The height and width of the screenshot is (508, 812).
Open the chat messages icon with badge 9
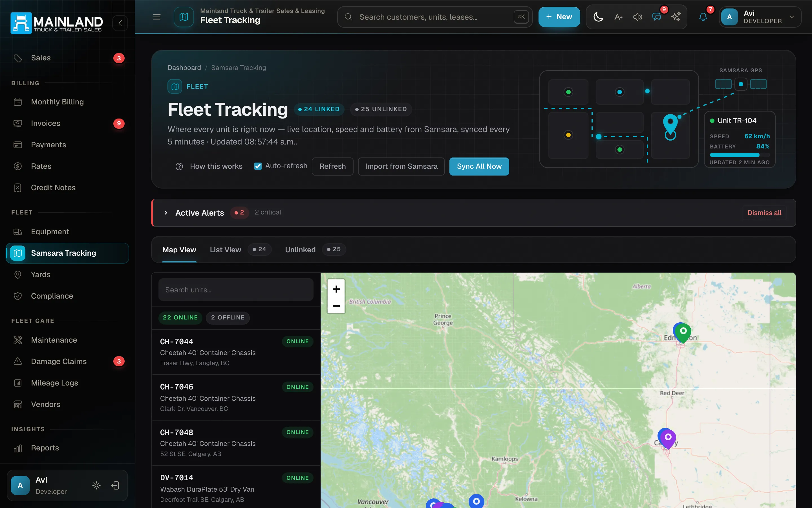pyautogui.click(x=657, y=17)
